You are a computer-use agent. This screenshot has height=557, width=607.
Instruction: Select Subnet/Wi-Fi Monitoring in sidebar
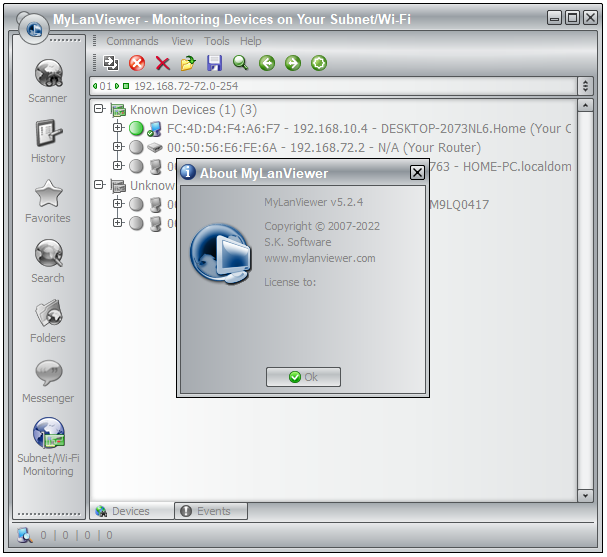pyautogui.click(x=48, y=447)
